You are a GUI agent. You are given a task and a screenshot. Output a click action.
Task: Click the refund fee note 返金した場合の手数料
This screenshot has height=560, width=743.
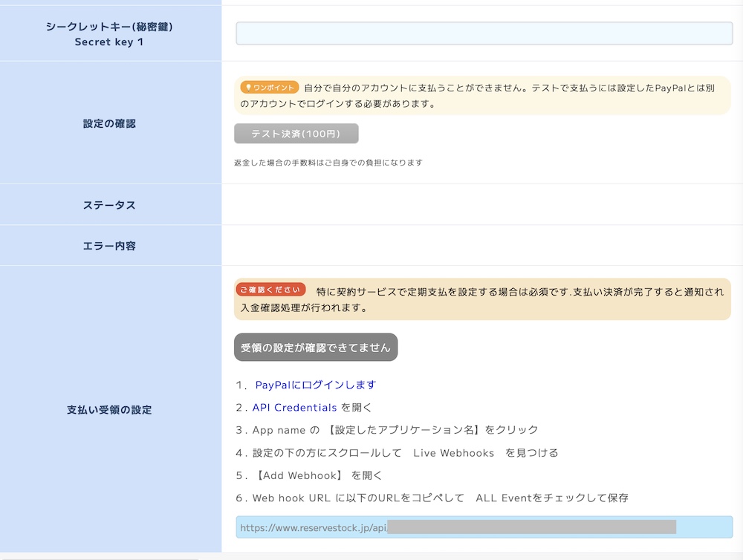click(328, 162)
